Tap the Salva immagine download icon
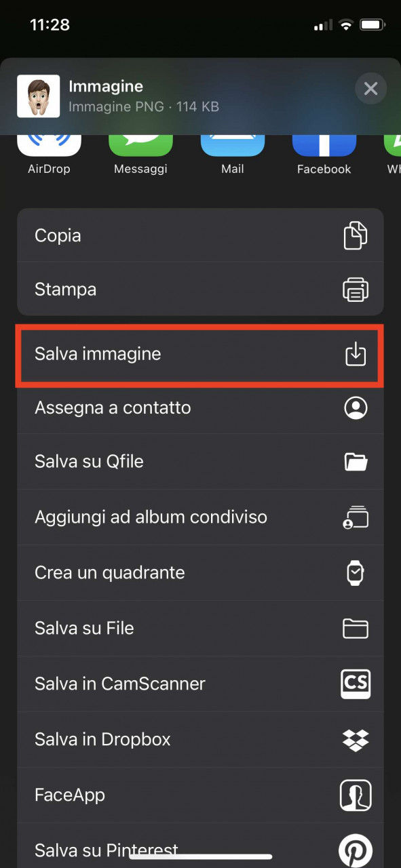Viewport: 401px width, 868px height. tap(356, 354)
